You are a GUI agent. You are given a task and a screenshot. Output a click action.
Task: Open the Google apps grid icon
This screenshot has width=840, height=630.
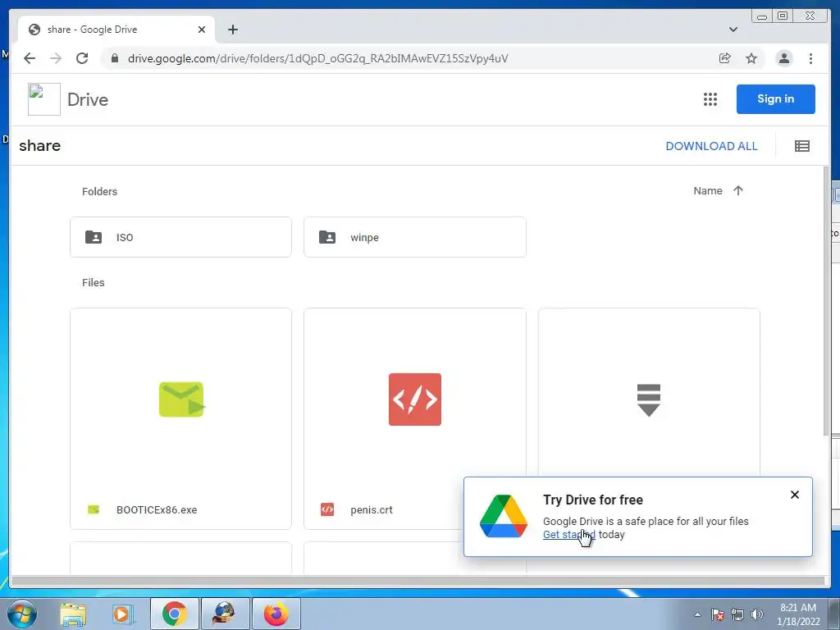(710, 99)
